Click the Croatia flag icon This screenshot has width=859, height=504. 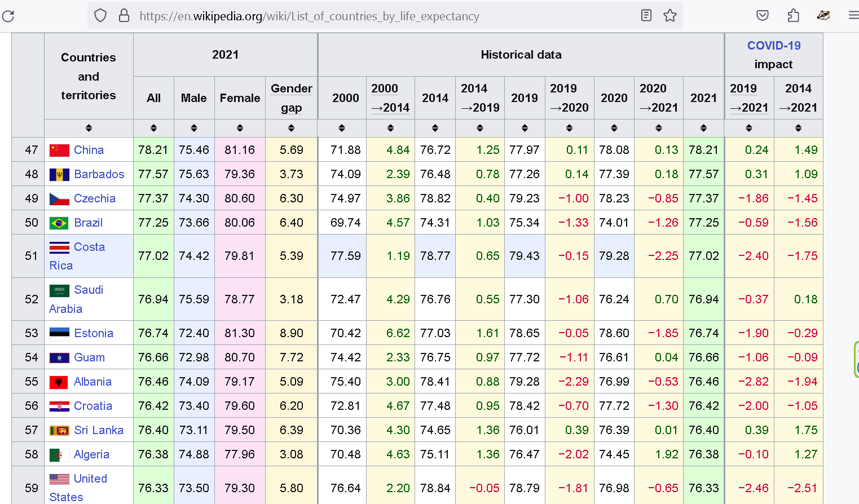(59, 406)
